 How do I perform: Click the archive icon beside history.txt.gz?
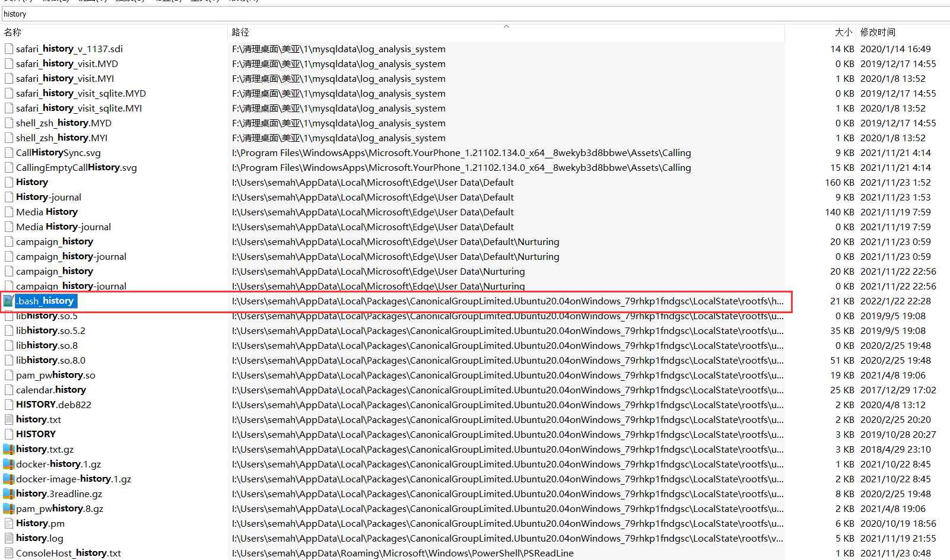click(9, 449)
